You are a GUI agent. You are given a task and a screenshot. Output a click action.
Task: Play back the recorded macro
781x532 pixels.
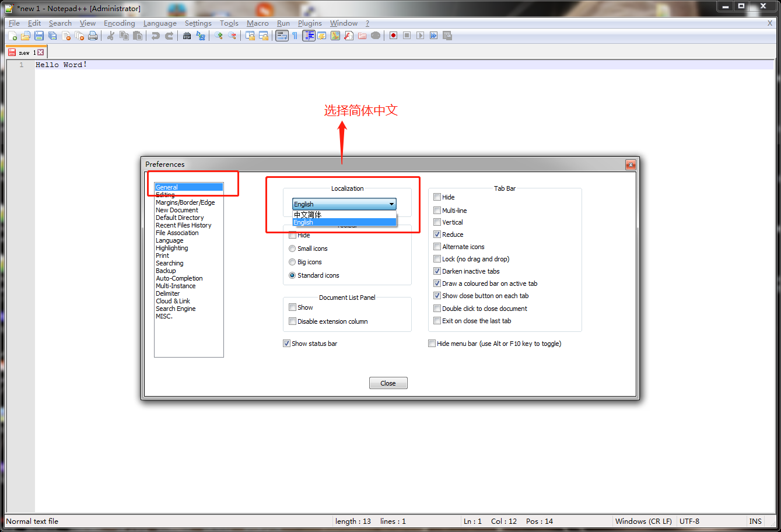click(421, 36)
